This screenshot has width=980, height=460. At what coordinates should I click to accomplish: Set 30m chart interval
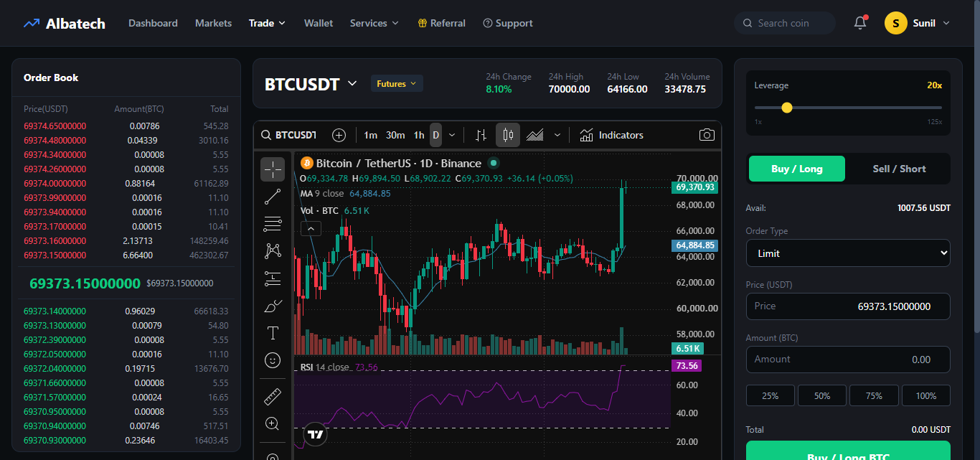tap(395, 135)
